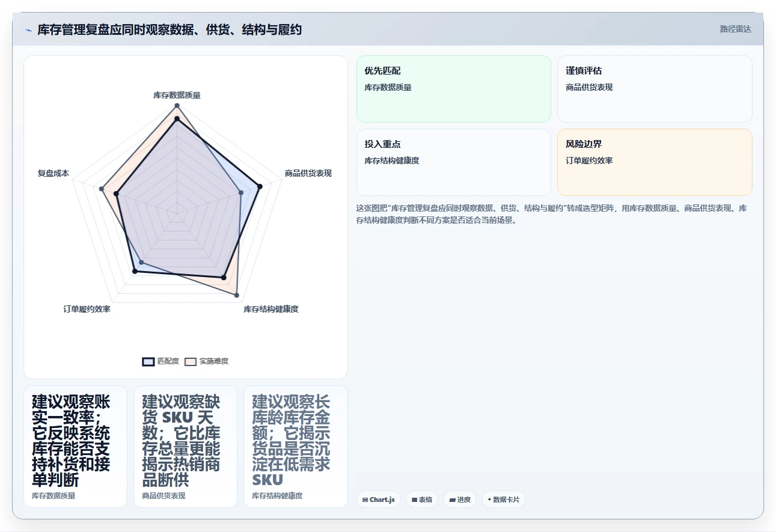Click the 库存数据质量 radar axis label

[177, 95]
